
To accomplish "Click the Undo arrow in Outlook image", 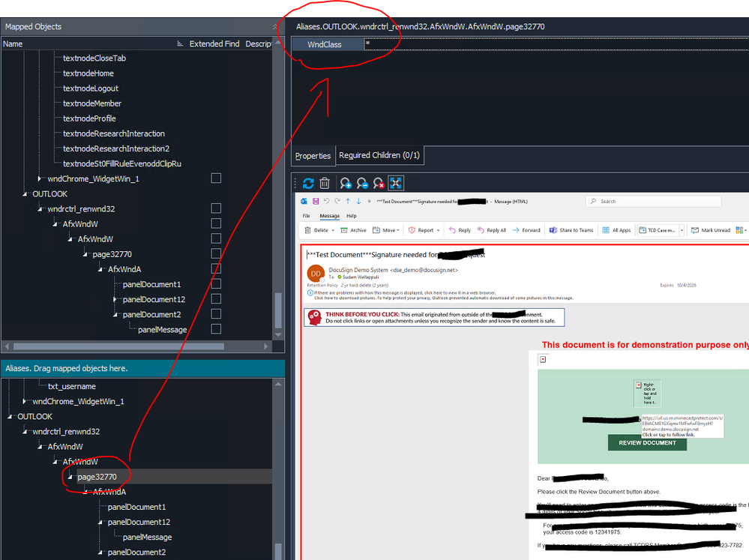I will [326, 201].
